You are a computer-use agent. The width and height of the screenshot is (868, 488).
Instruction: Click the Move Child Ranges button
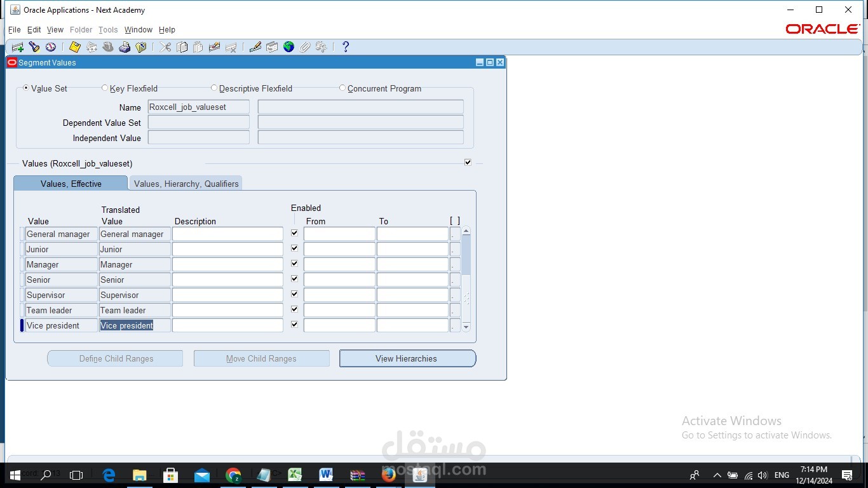[x=261, y=358]
